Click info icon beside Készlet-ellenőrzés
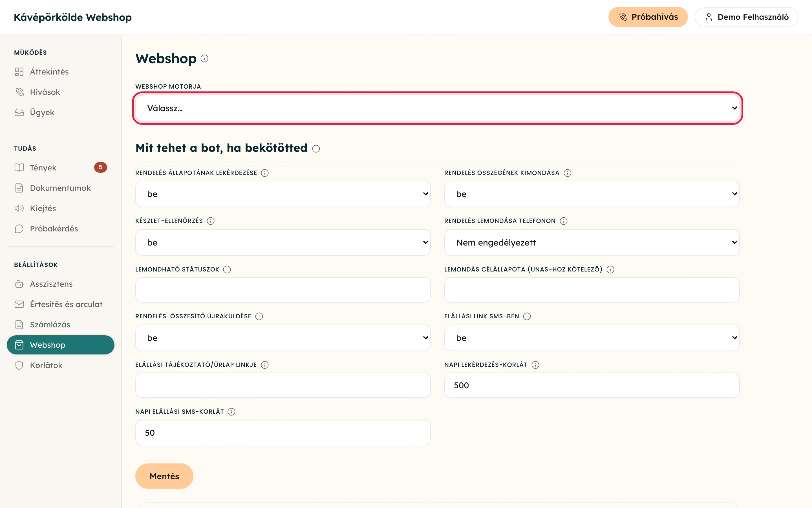The width and height of the screenshot is (812, 508). click(x=211, y=221)
